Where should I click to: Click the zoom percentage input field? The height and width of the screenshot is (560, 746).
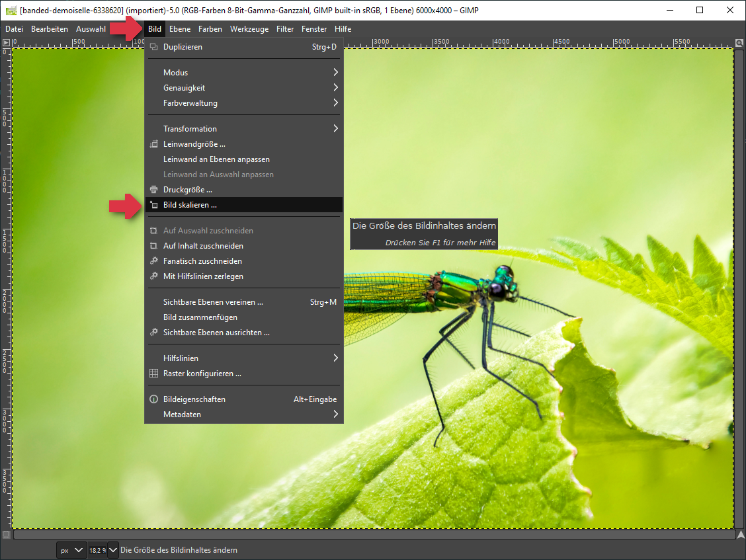[97, 550]
